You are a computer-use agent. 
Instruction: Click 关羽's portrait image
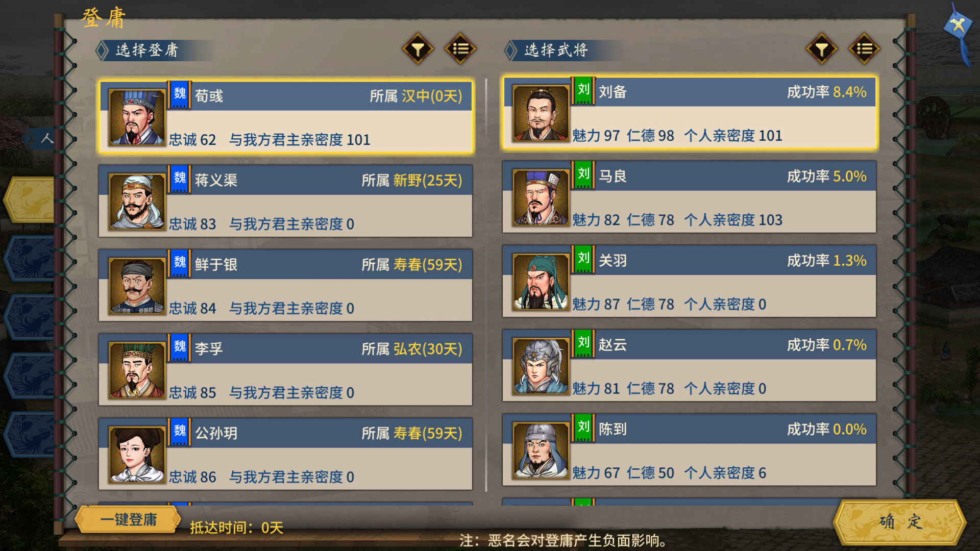(541, 282)
